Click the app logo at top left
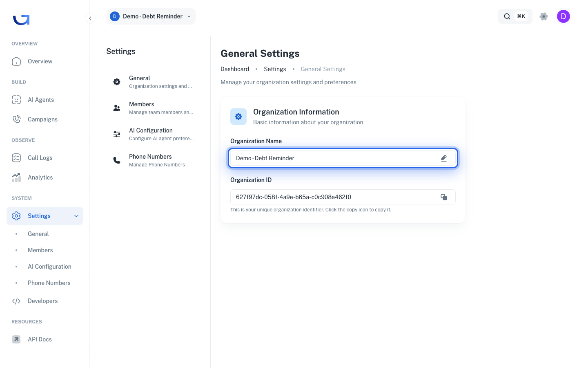The width and height of the screenshot is (588, 368). tap(21, 20)
